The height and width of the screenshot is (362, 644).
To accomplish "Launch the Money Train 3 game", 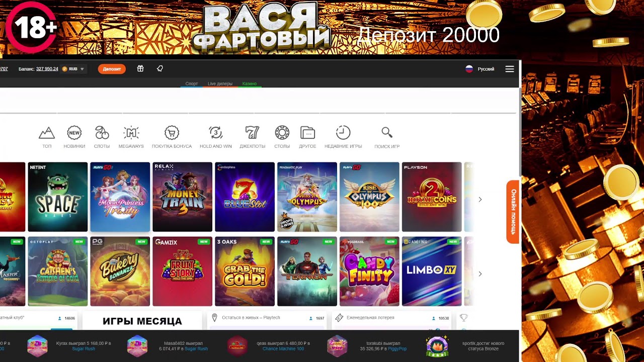I will [x=183, y=197].
